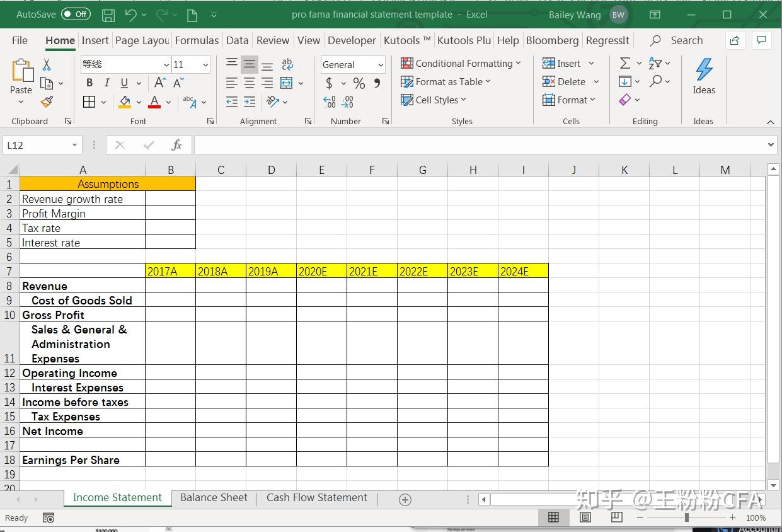Click the Sort & Filter icon
This screenshot has width=782, height=532.
coord(655,64)
